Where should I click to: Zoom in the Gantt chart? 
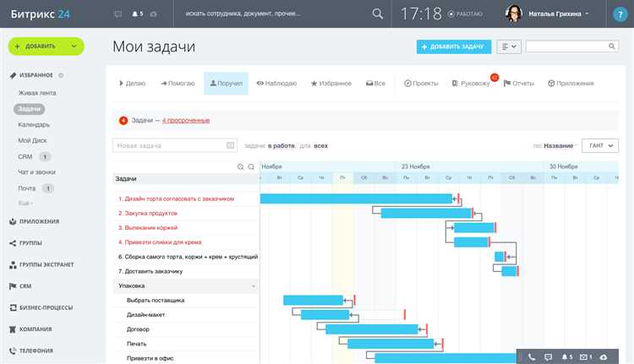[241, 167]
